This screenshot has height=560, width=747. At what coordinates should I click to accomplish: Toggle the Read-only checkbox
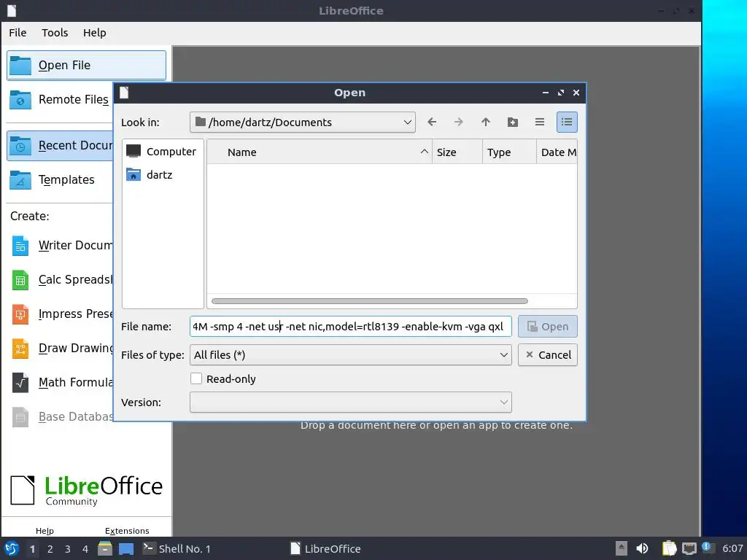[196, 378]
